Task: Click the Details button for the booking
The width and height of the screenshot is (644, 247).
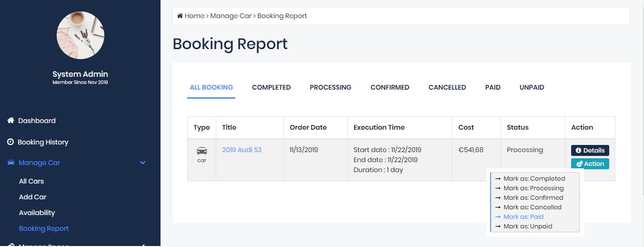Action: (590, 150)
